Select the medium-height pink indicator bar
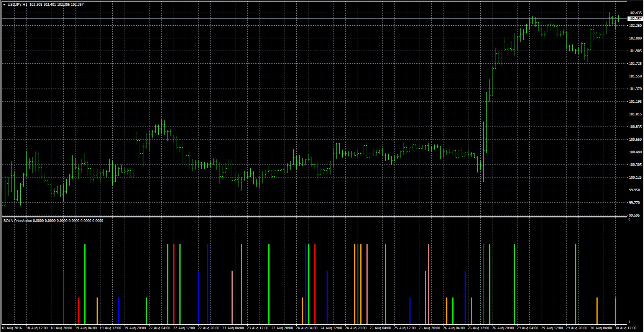Screen dimensions: 644x332 coord(232,297)
